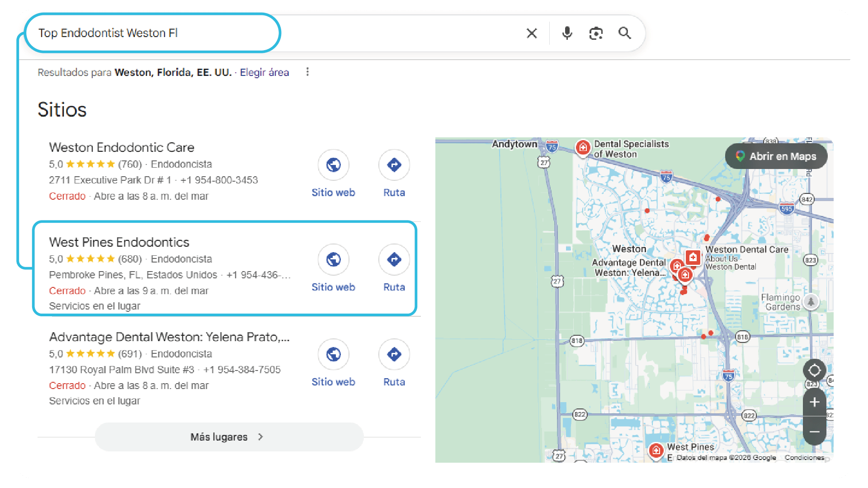Start voice search with microphone icon
This screenshot has height=488, width=868.
point(567,33)
